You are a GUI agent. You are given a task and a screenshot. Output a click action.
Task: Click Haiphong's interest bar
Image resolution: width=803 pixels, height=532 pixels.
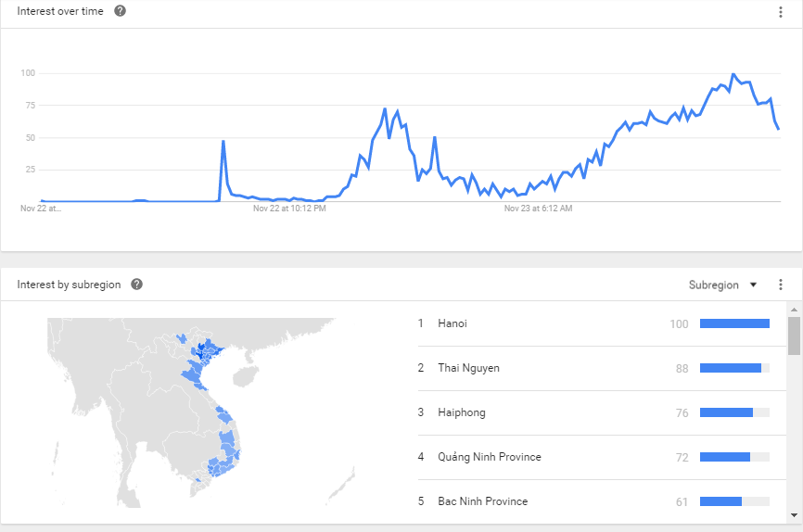click(x=726, y=412)
